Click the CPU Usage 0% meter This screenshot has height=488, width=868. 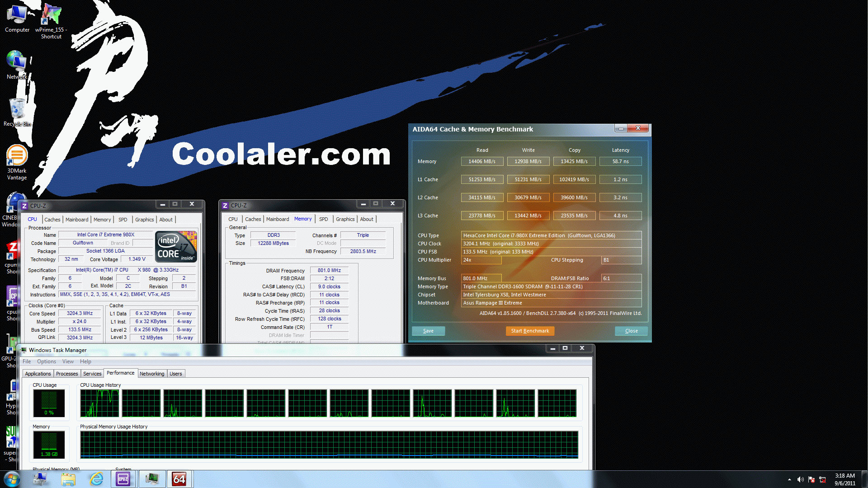click(x=49, y=403)
